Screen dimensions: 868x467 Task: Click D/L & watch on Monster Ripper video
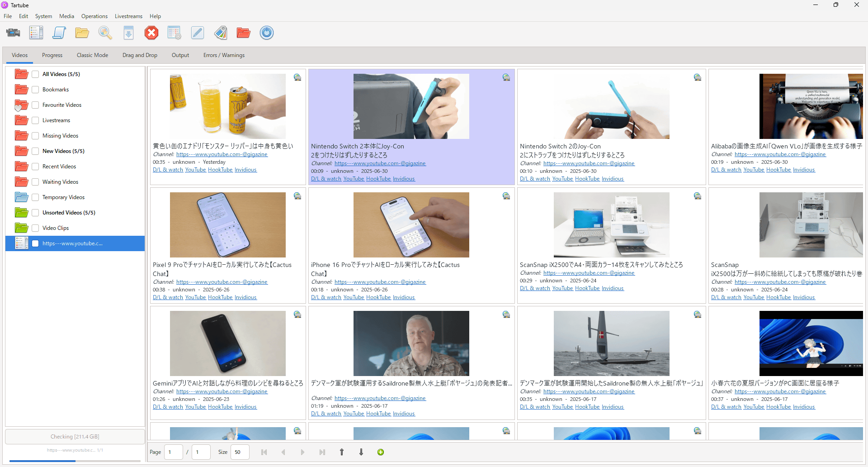pos(168,170)
